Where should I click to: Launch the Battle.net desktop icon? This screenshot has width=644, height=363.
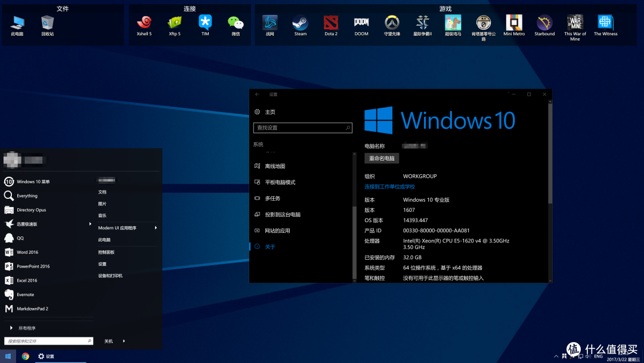coord(270,26)
